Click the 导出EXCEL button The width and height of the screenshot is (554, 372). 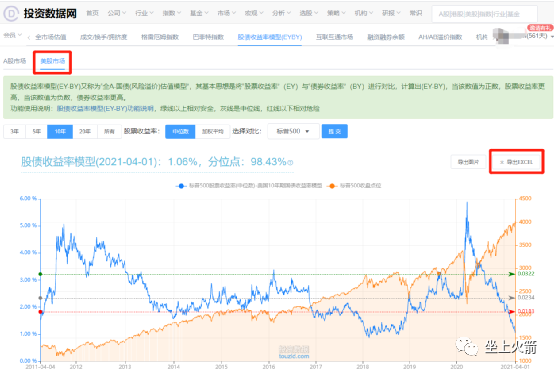[x=517, y=162]
